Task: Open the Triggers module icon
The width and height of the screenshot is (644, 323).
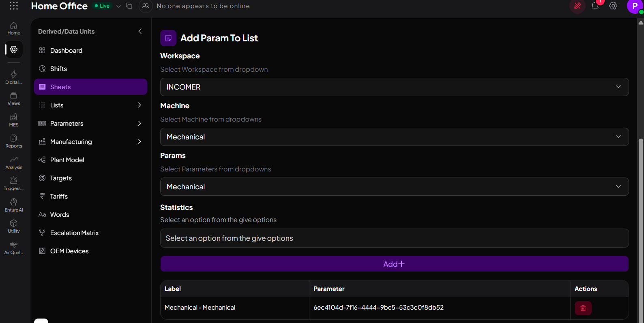Action: (14, 184)
